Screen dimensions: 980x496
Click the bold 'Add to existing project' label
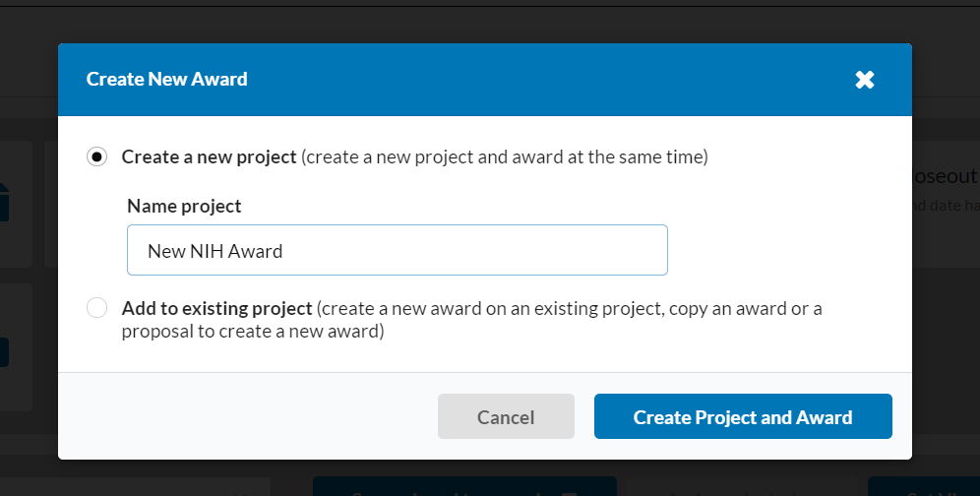coord(216,308)
